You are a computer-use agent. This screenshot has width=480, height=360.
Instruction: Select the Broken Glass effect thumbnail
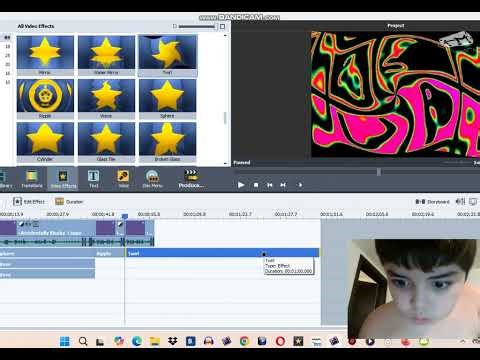[x=168, y=142]
